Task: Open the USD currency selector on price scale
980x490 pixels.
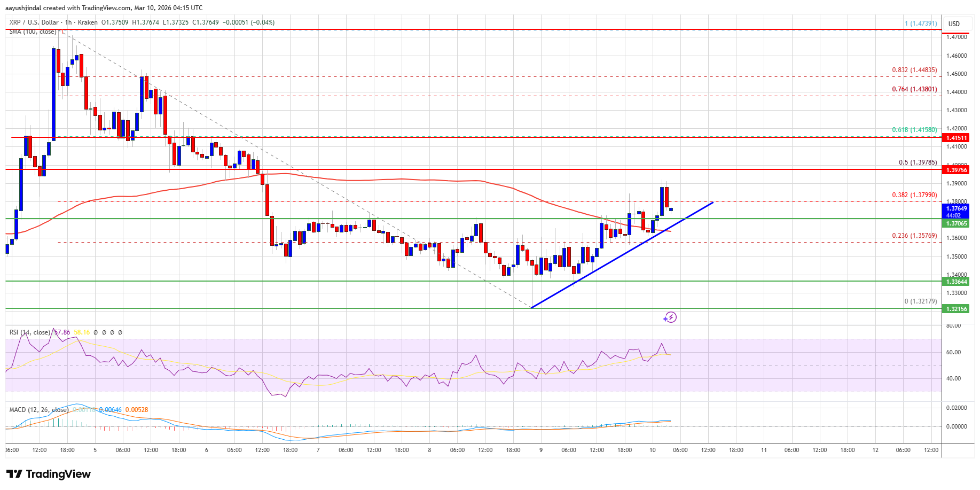Action: [x=953, y=24]
